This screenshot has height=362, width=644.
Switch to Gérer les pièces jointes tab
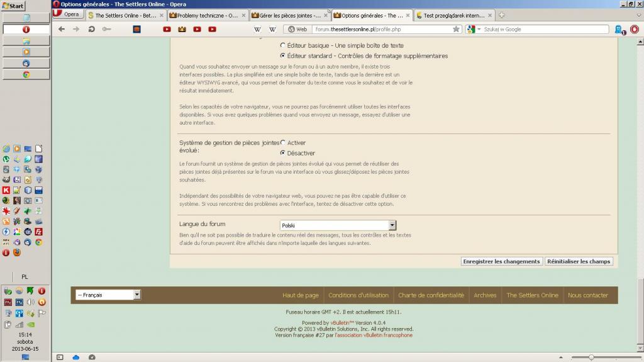coord(288,15)
